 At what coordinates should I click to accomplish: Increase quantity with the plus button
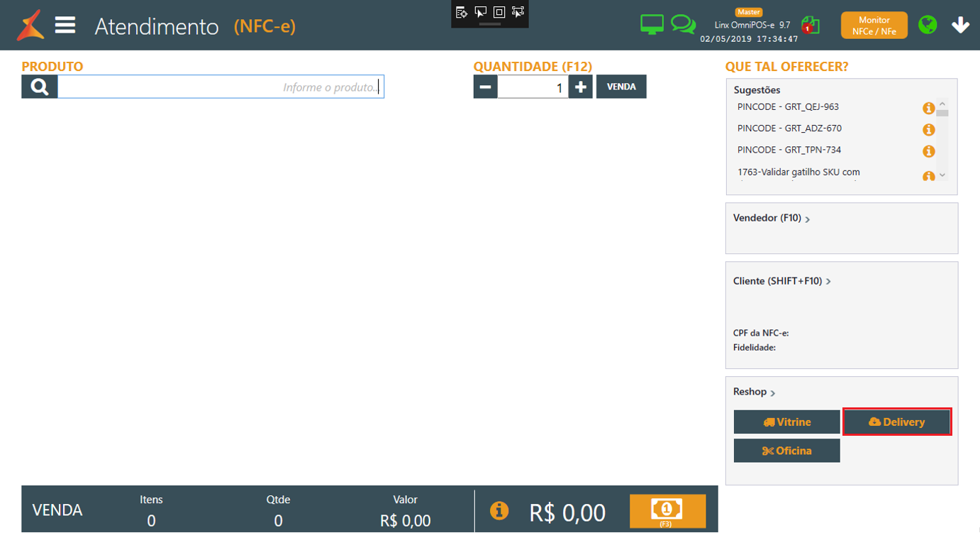click(x=580, y=87)
